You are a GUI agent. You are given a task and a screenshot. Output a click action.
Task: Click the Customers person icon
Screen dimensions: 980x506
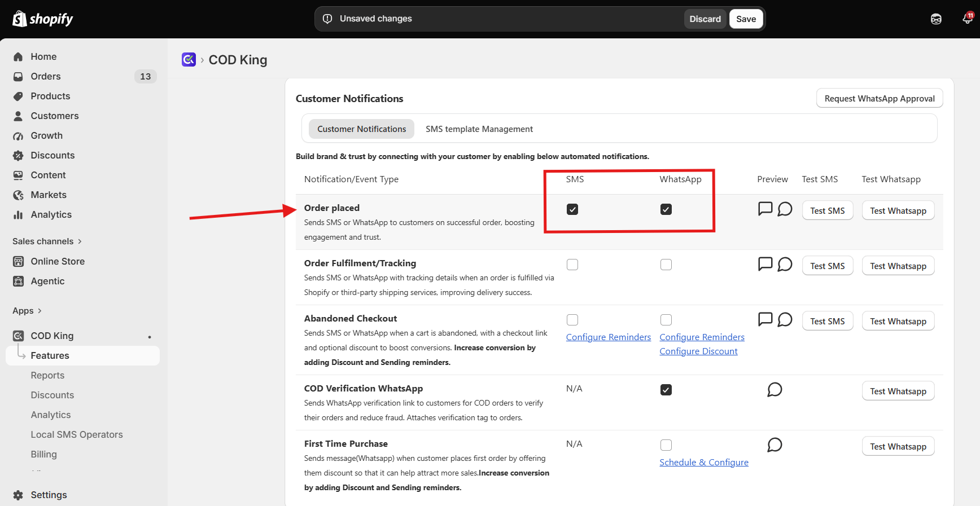click(x=18, y=116)
